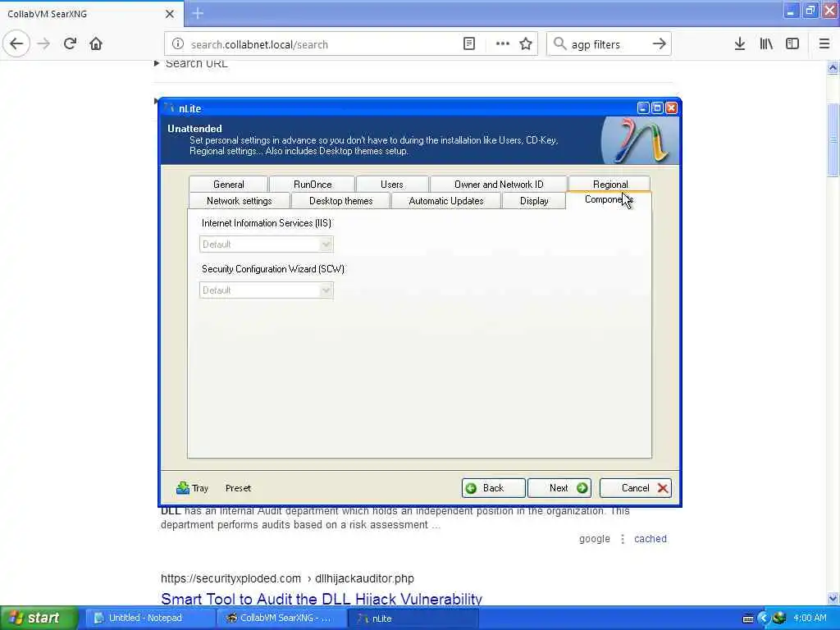Bookmark this page with star icon
840x630 pixels.
coord(526,44)
